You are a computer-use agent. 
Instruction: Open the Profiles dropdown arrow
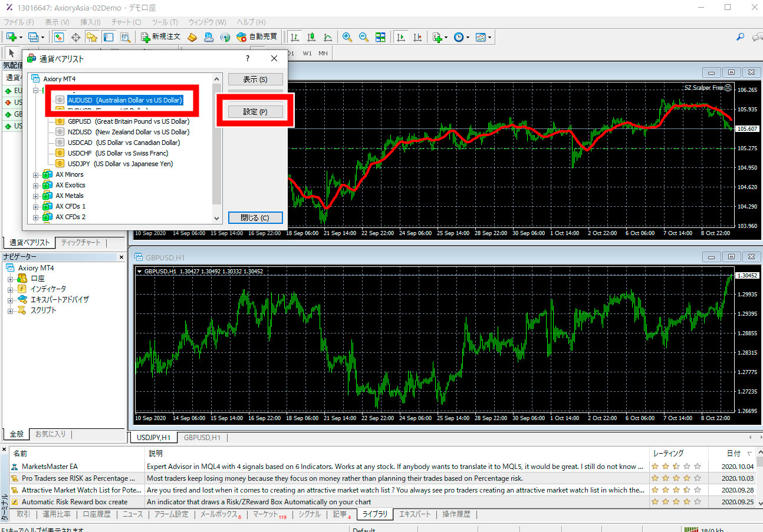pyautogui.click(x=42, y=37)
